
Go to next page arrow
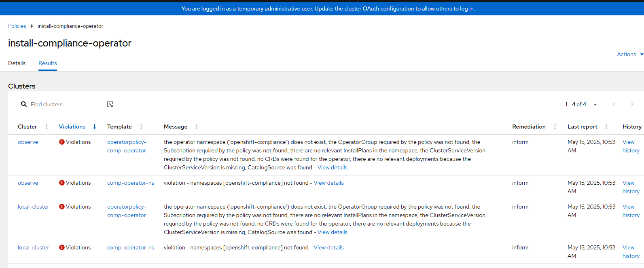632,104
